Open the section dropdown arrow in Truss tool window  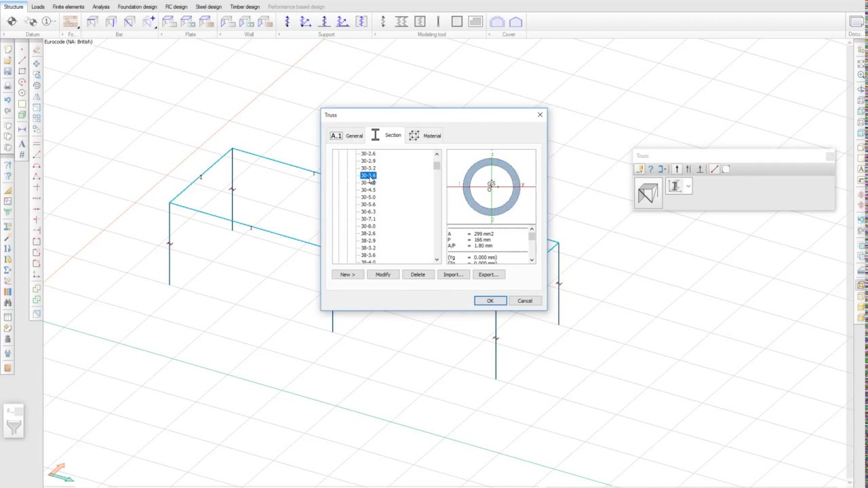[x=688, y=186]
